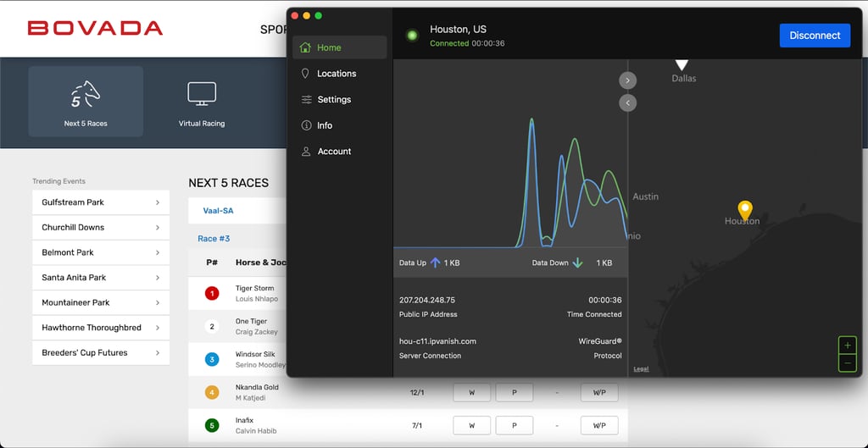Click the WireGuard protocol label

600,341
